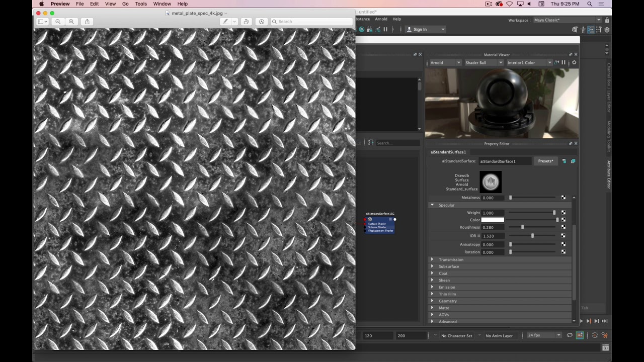The image size is (644, 362).
Task: Expand the Subsurface section
Action: [x=432, y=266]
